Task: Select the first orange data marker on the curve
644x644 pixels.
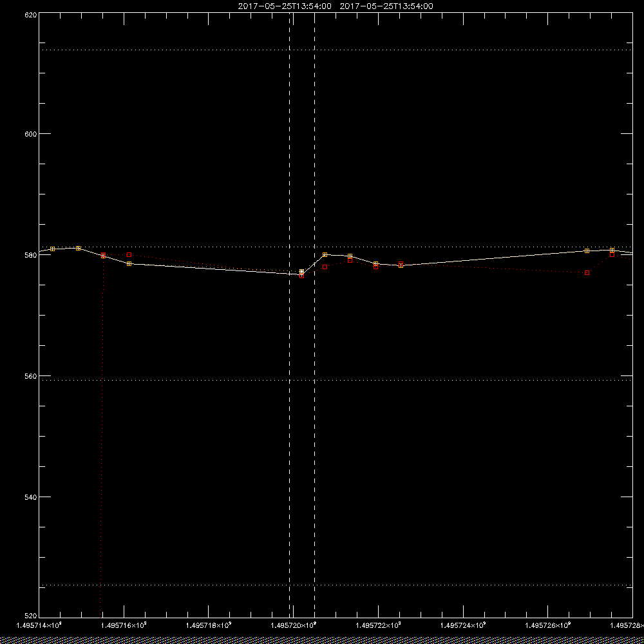Action: (x=53, y=249)
